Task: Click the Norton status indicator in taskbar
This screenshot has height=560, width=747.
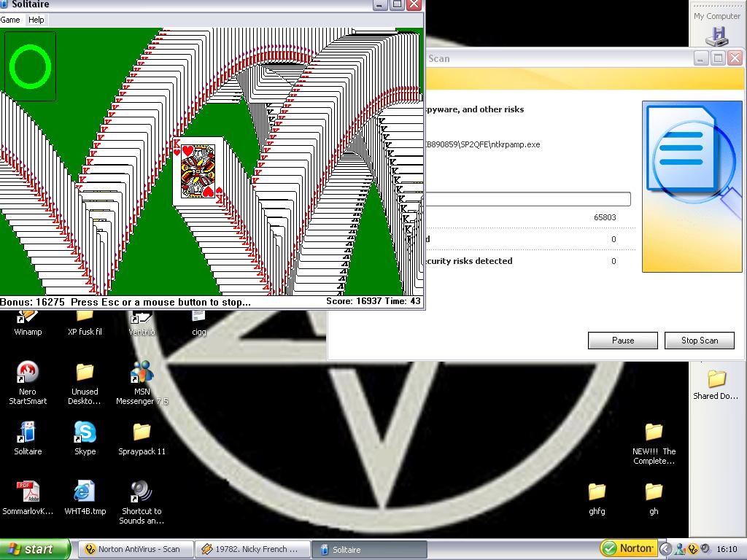Action: 627,548
